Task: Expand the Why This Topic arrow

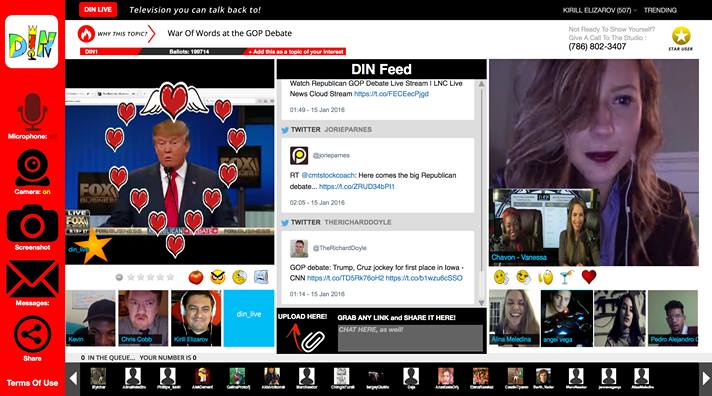Action: [151, 34]
